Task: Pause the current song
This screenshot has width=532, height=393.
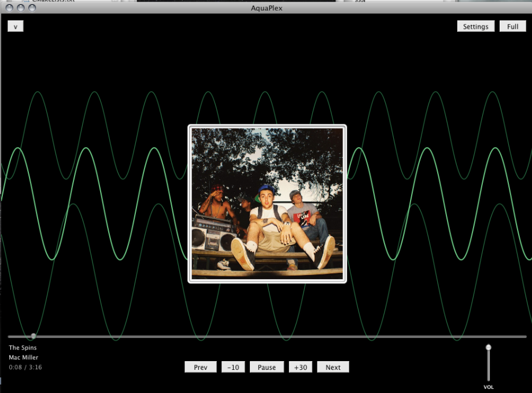Action: (267, 367)
